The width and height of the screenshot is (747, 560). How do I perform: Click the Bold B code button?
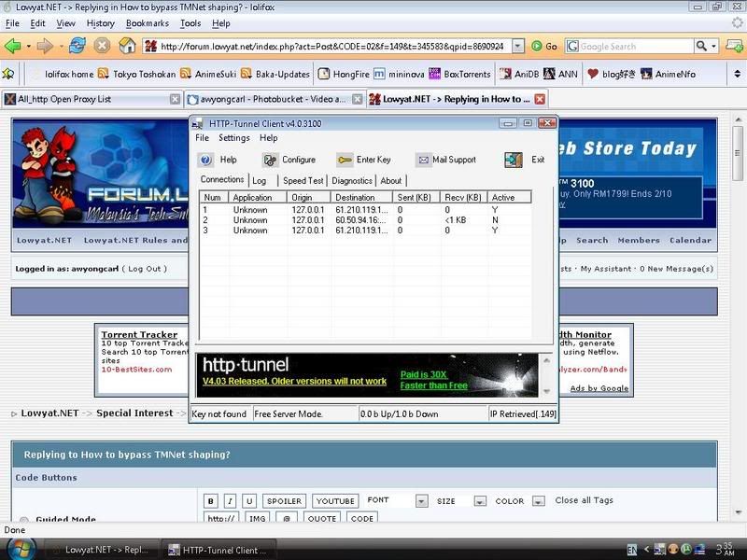pyautogui.click(x=211, y=501)
